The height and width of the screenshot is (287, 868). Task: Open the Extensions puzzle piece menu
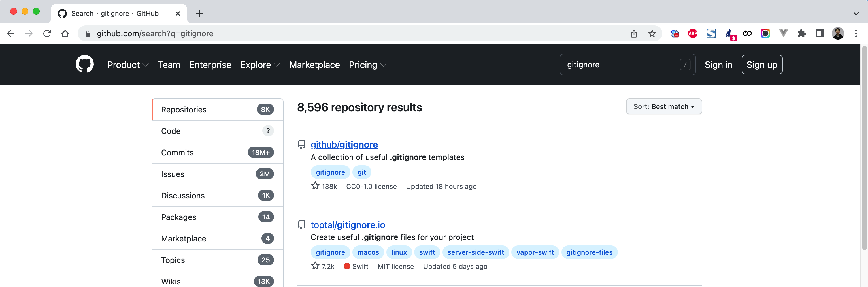(802, 33)
